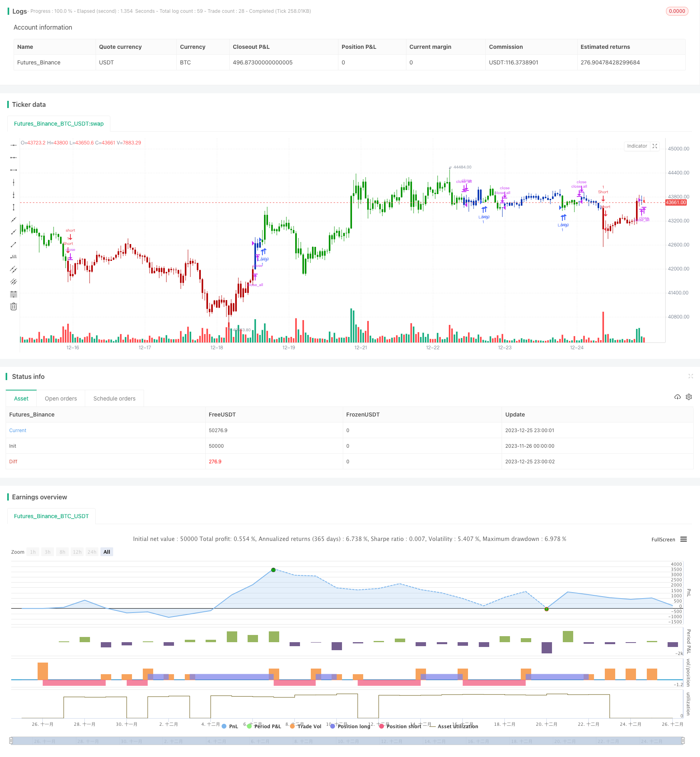This screenshot has width=700, height=757.
Task: Select the vertical straight line tool
Action: 14,182
